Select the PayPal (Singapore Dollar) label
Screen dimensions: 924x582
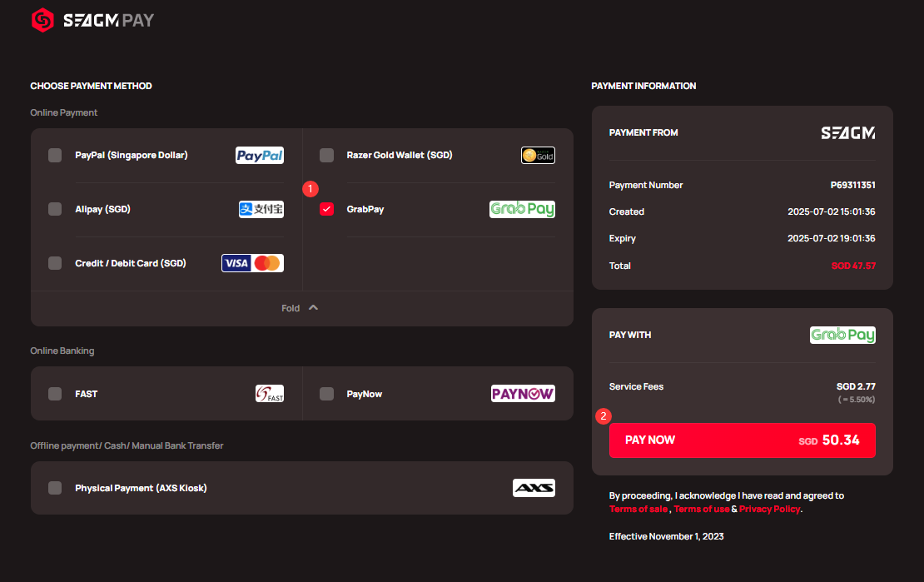click(132, 155)
